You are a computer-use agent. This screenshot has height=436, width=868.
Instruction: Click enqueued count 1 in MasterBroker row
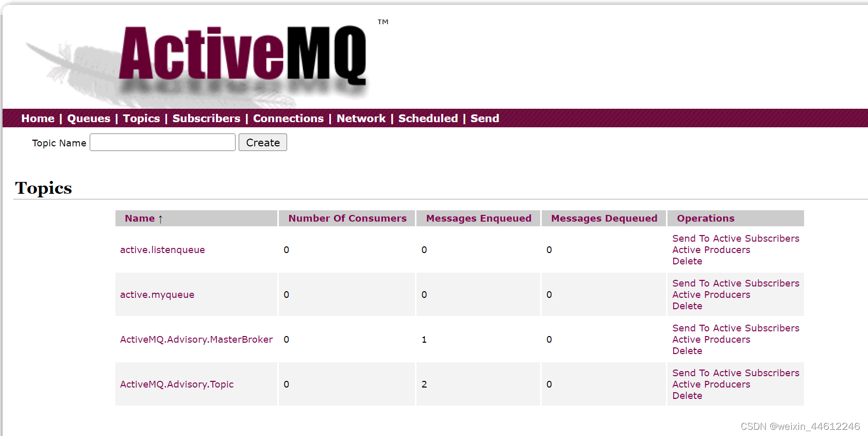(x=424, y=340)
